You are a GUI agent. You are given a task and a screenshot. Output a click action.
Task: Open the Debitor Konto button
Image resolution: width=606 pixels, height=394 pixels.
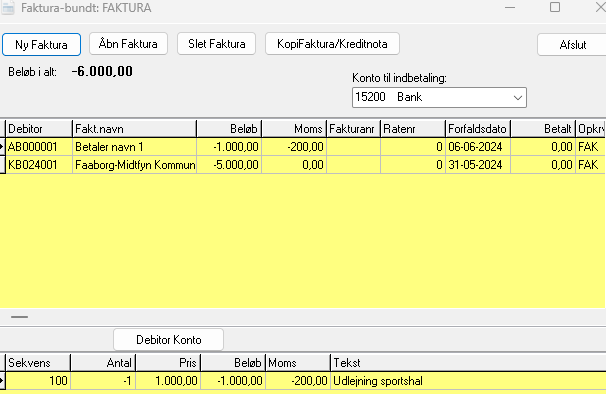coord(169,340)
